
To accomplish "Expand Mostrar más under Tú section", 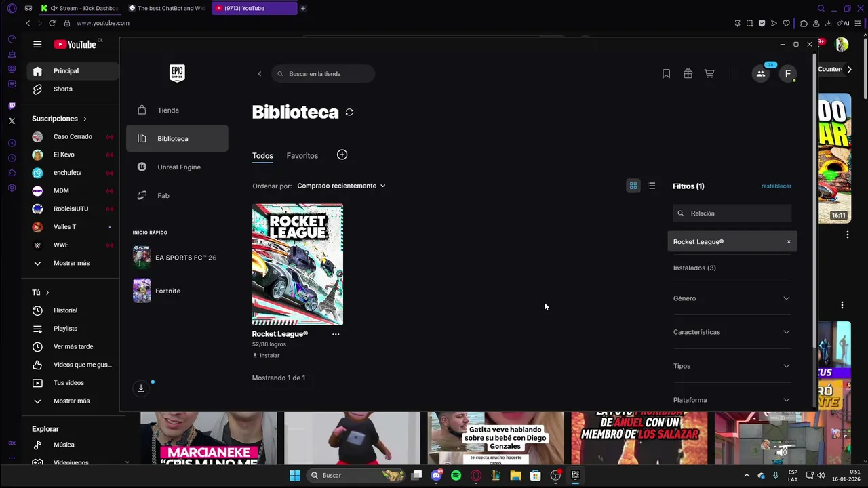I will [x=73, y=401].
